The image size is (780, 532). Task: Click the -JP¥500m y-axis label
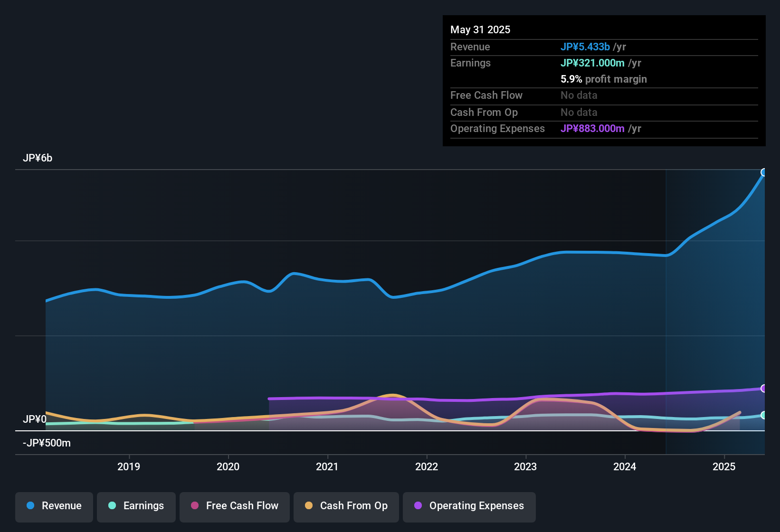(47, 443)
